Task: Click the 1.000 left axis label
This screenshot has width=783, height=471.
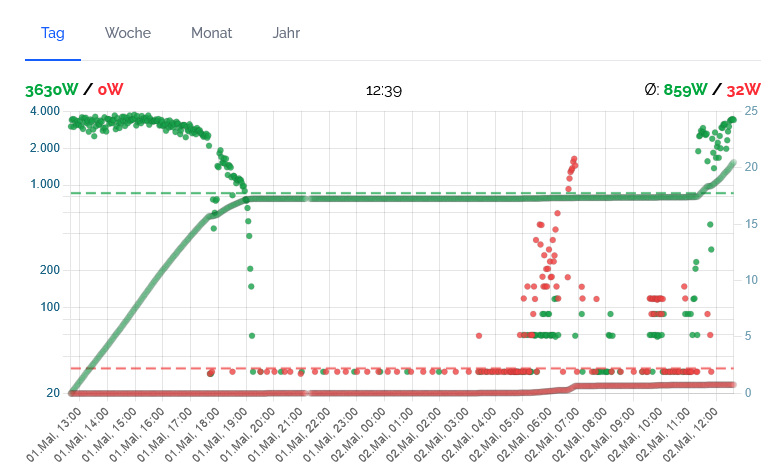Action: point(44,184)
